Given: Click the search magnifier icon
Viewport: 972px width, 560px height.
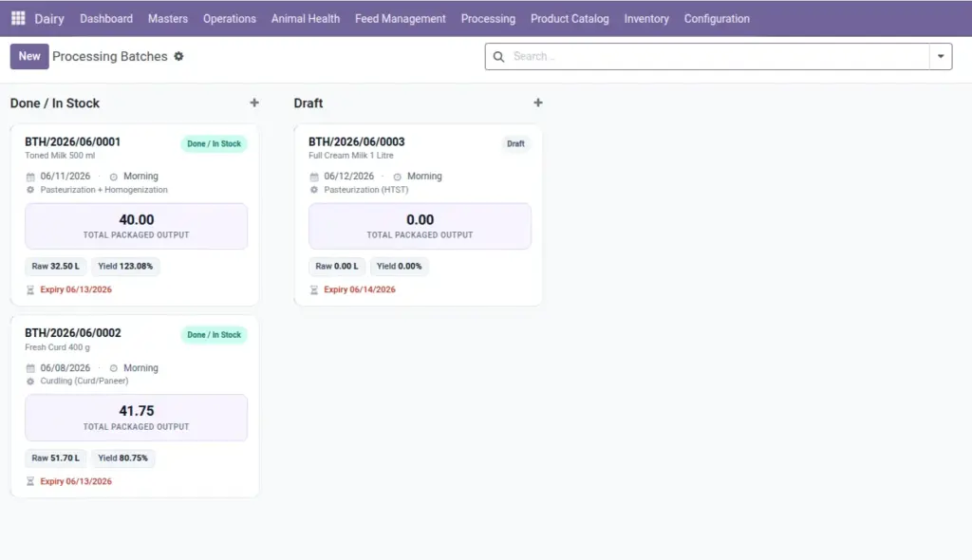Looking at the screenshot, I should point(498,56).
